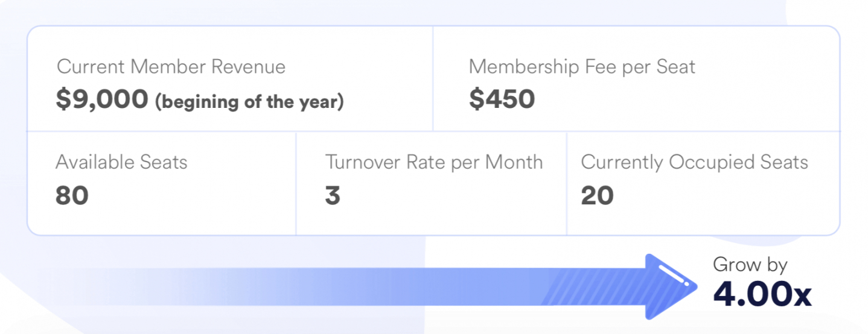
Task: Click the Currently Occupied Seats label
Action: tap(694, 162)
